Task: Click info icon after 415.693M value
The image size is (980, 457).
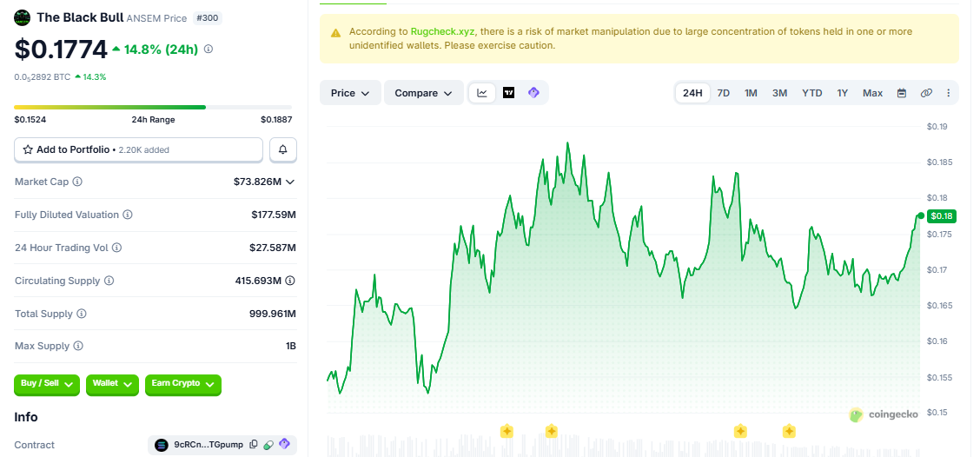Action: (291, 281)
